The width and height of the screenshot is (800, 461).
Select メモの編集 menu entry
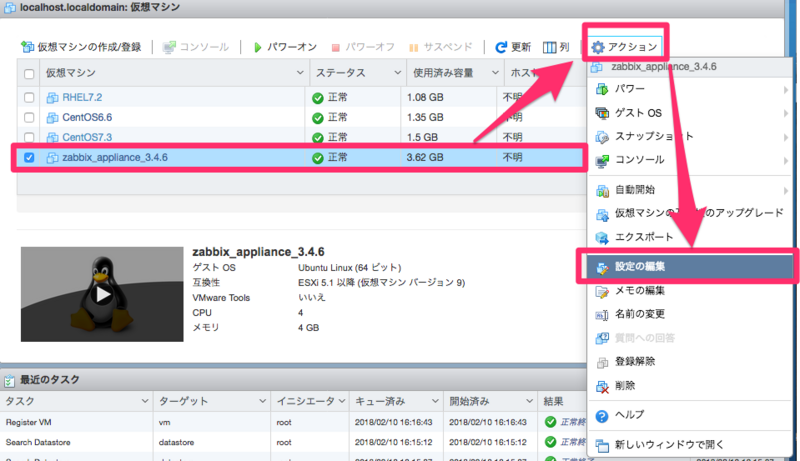point(690,291)
